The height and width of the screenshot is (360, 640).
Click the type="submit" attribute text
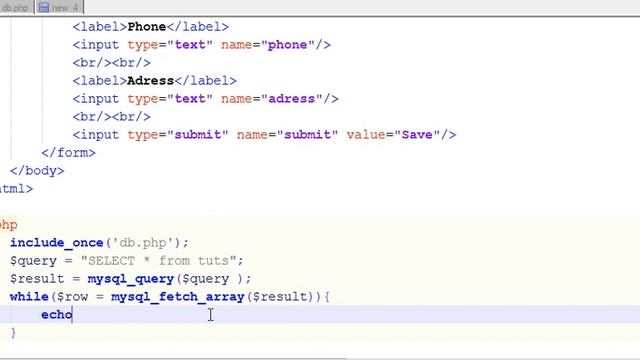point(178,135)
